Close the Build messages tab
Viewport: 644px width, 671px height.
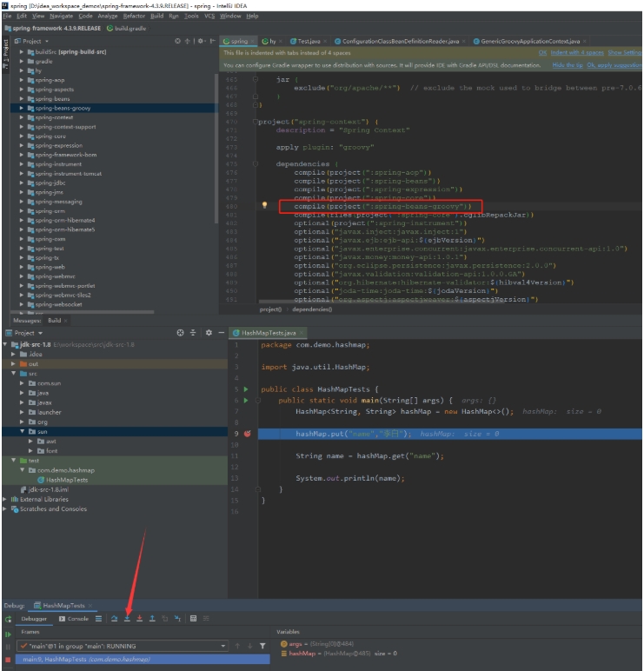coord(65,321)
